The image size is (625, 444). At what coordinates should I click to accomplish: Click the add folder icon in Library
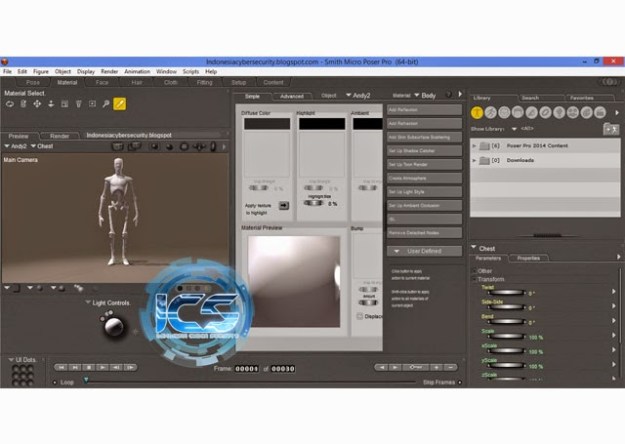610,129
